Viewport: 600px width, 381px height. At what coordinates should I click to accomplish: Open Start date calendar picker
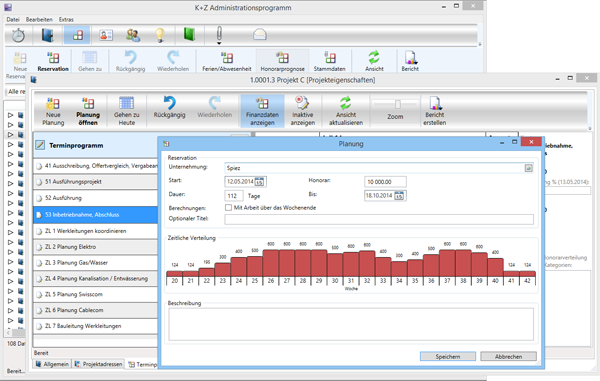[x=259, y=182]
